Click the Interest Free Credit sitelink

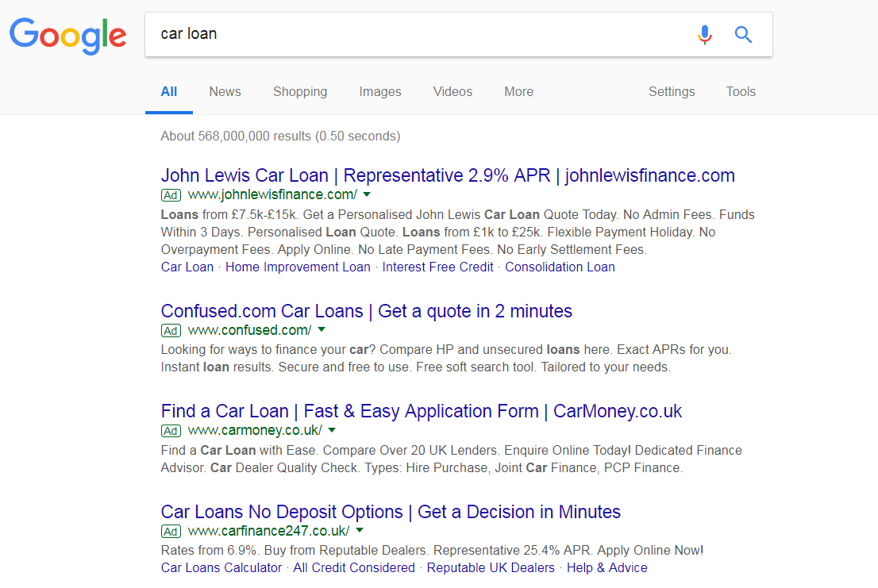438,267
